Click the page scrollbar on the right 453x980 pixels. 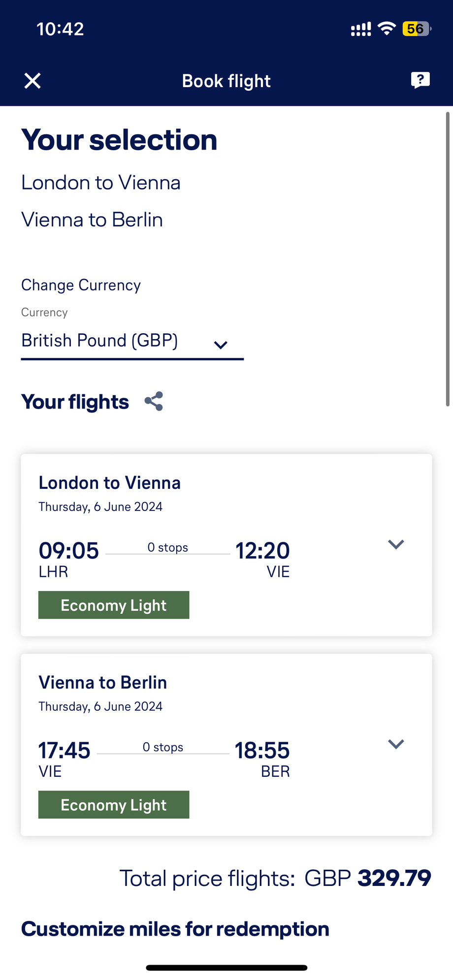pyautogui.click(x=447, y=259)
